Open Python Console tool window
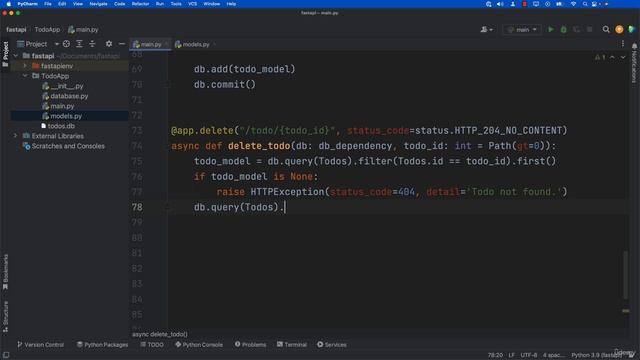640x360 pixels. point(199,344)
